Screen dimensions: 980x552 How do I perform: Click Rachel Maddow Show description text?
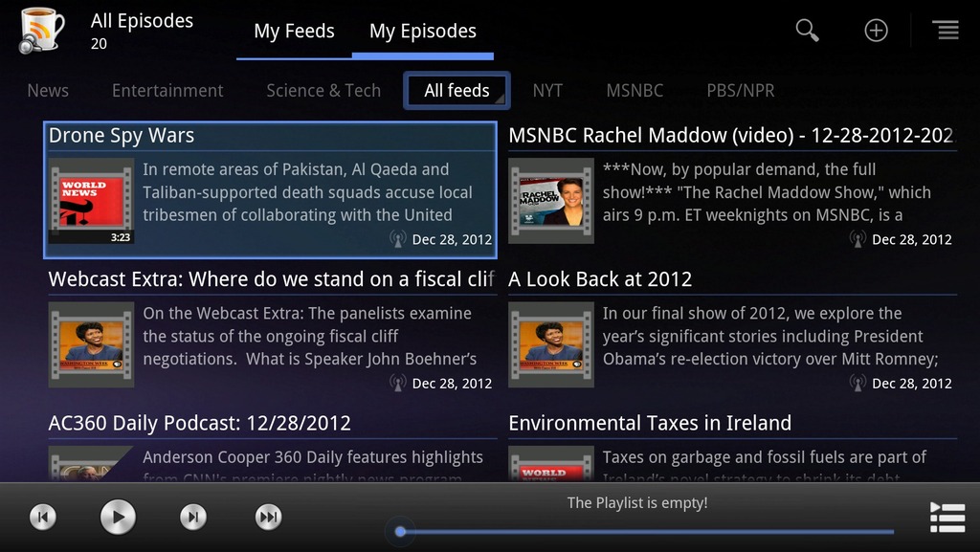click(x=767, y=192)
